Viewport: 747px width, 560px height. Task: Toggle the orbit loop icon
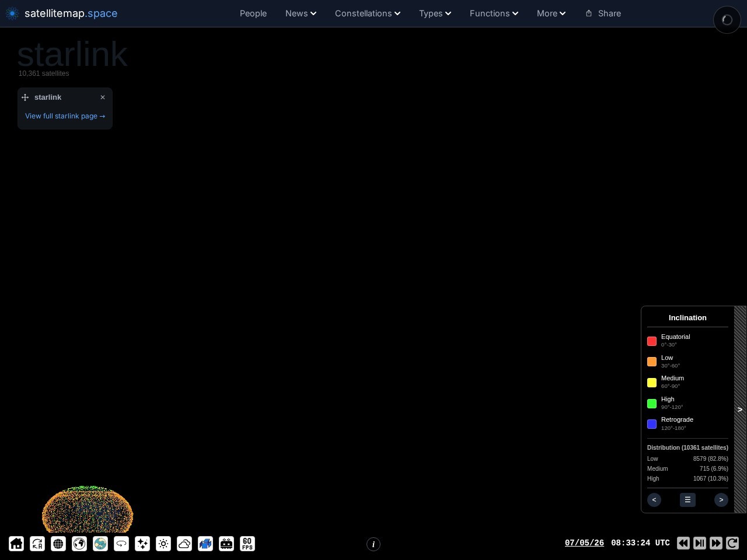(x=121, y=544)
